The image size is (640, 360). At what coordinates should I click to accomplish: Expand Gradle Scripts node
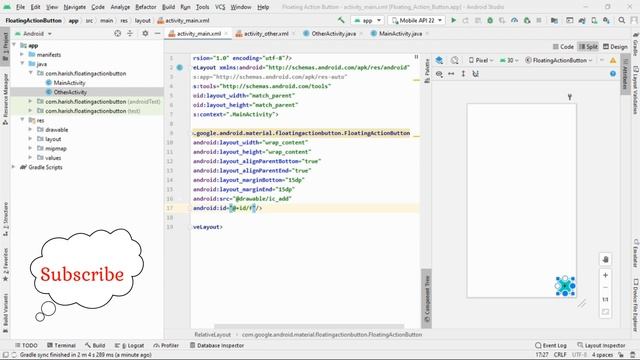[14, 167]
